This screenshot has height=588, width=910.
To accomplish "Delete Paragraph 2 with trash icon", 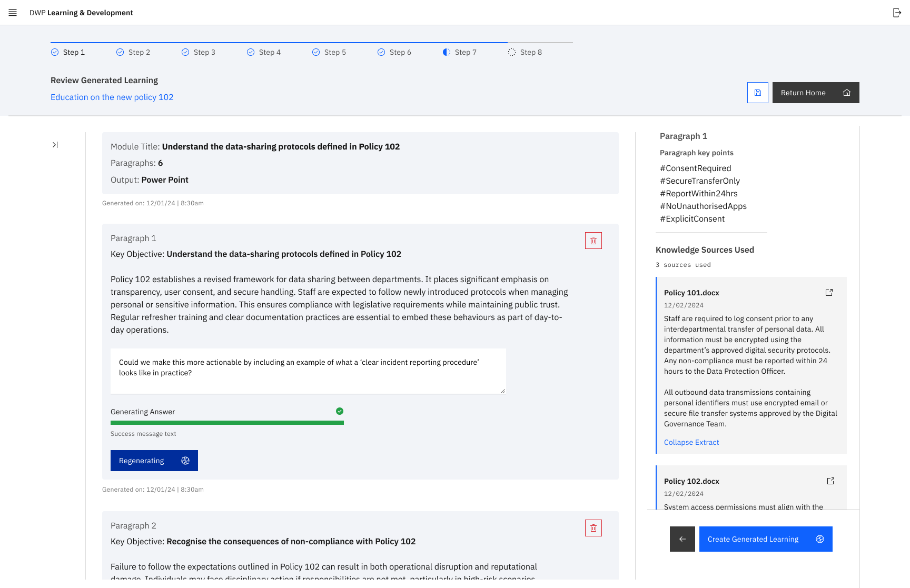I will tap(594, 528).
